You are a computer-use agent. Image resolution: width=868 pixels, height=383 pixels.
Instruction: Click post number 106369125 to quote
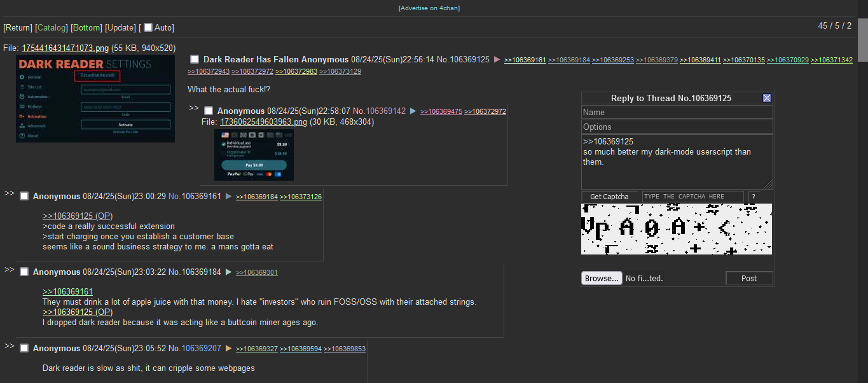(x=470, y=59)
